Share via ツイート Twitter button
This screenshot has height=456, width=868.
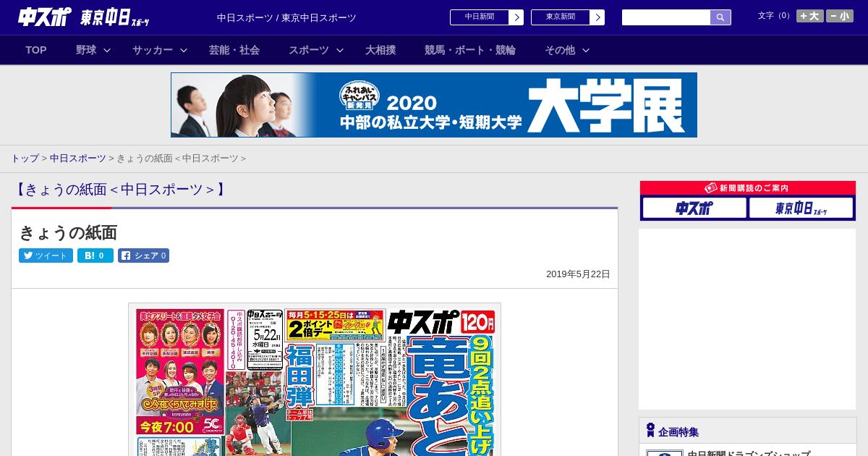point(46,256)
